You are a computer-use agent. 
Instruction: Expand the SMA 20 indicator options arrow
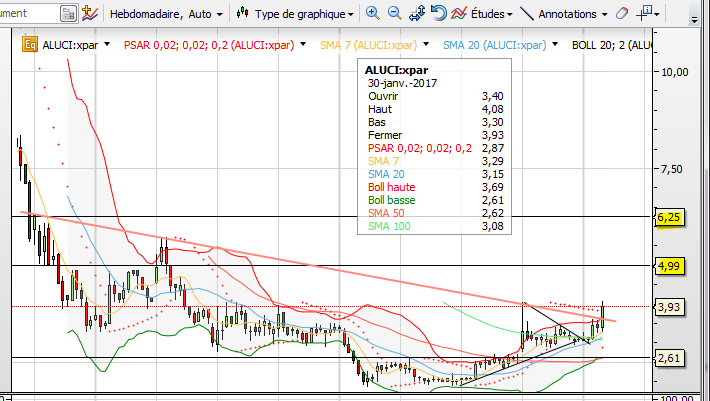click(x=555, y=44)
